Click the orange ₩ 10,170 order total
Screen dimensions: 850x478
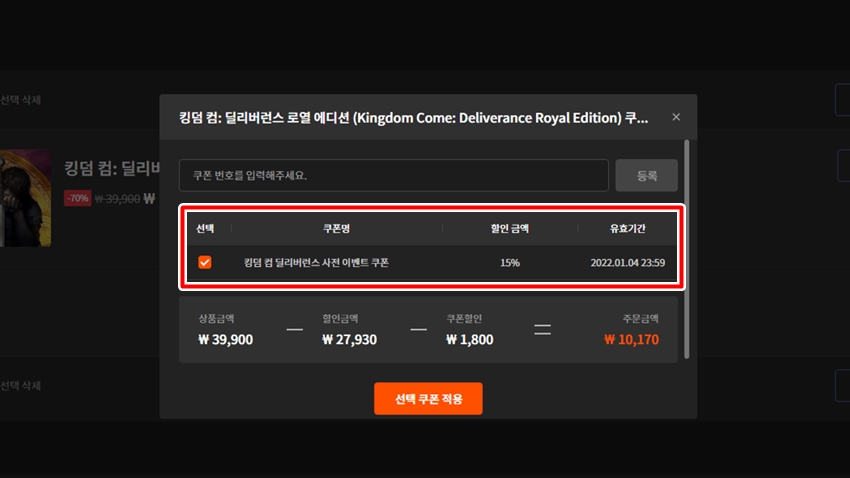coord(632,340)
